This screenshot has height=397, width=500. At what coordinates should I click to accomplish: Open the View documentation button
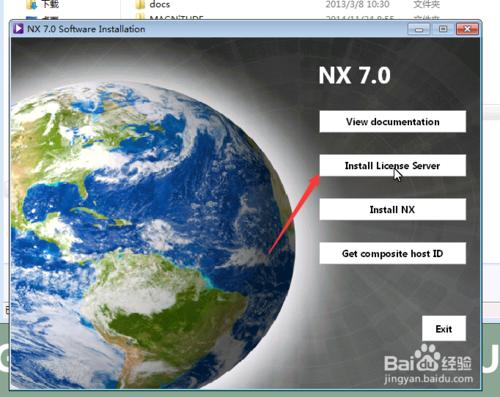click(x=392, y=122)
